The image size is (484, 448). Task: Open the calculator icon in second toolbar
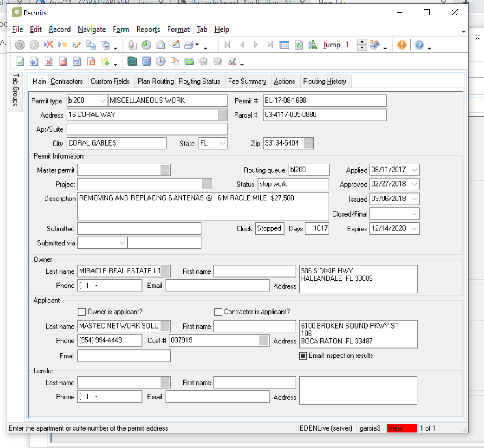(146, 62)
